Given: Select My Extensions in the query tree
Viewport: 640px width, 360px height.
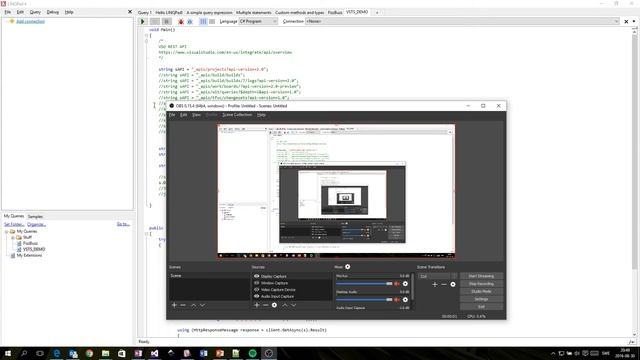Looking at the screenshot, I should click(x=29, y=256).
